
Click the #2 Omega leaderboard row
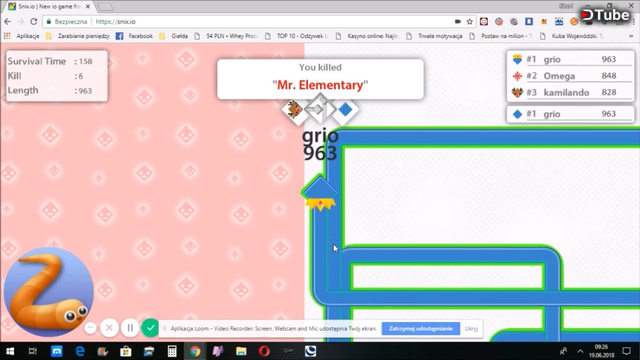pyautogui.click(x=571, y=76)
